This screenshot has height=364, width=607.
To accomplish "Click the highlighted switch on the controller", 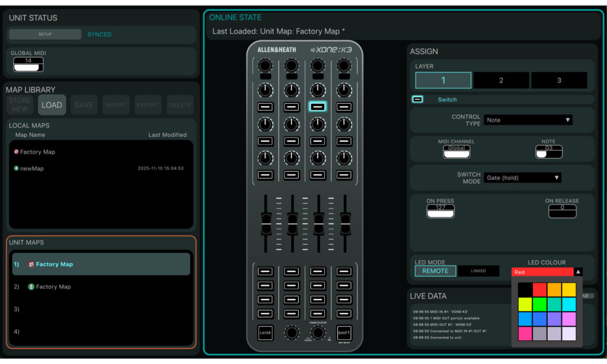I will [x=318, y=107].
